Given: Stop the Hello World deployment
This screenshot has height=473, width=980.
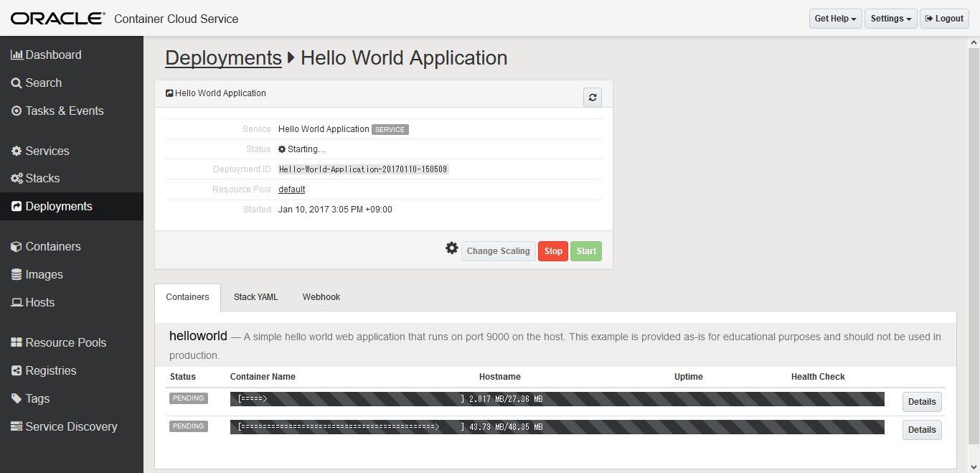Looking at the screenshot, I should [553, 251].
